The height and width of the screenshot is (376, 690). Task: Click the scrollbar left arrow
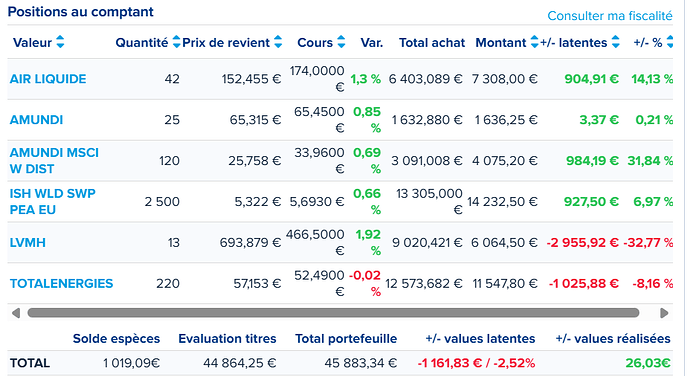tap(16, 313)
